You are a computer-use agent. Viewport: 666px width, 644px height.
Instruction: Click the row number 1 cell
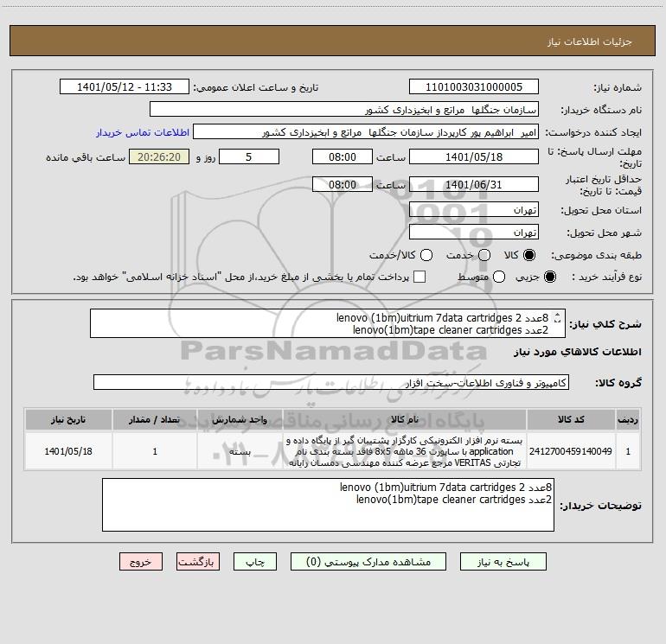pyautogui.click(x=628, y=451)
